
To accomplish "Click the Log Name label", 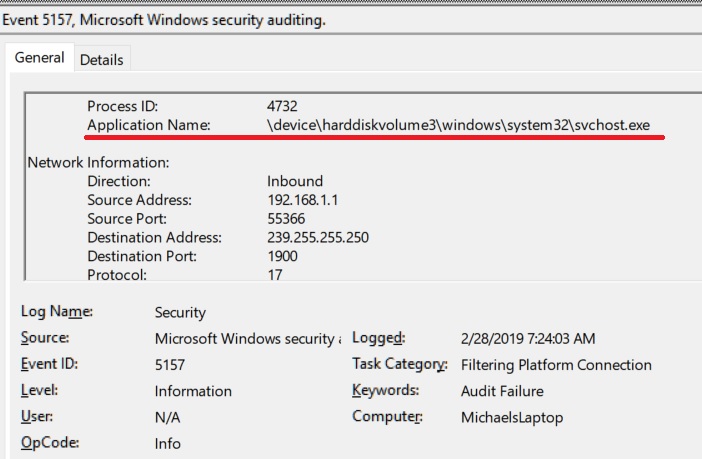I will tap(57, 312).
